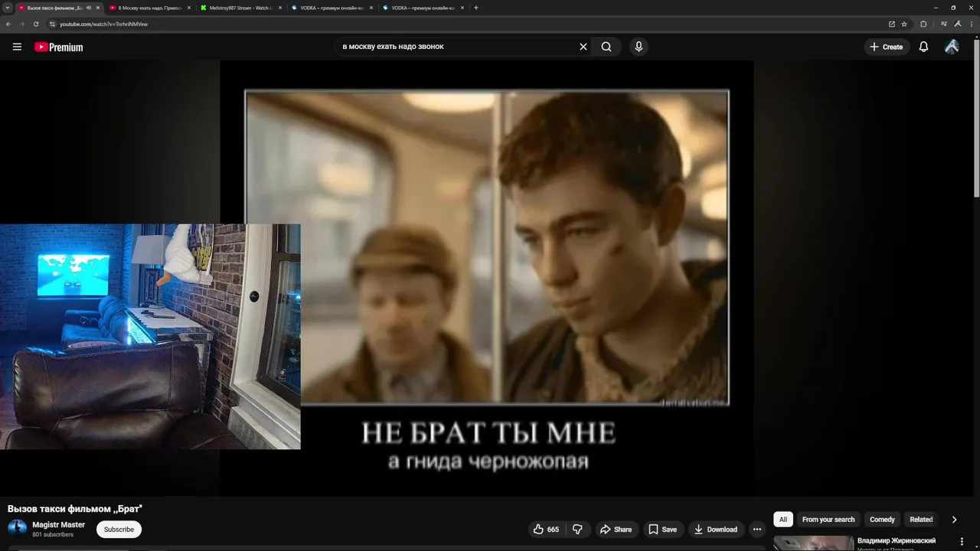Viewport: 980px width, 551px height.
Task: Go forward in browser history
Action: 21,24
